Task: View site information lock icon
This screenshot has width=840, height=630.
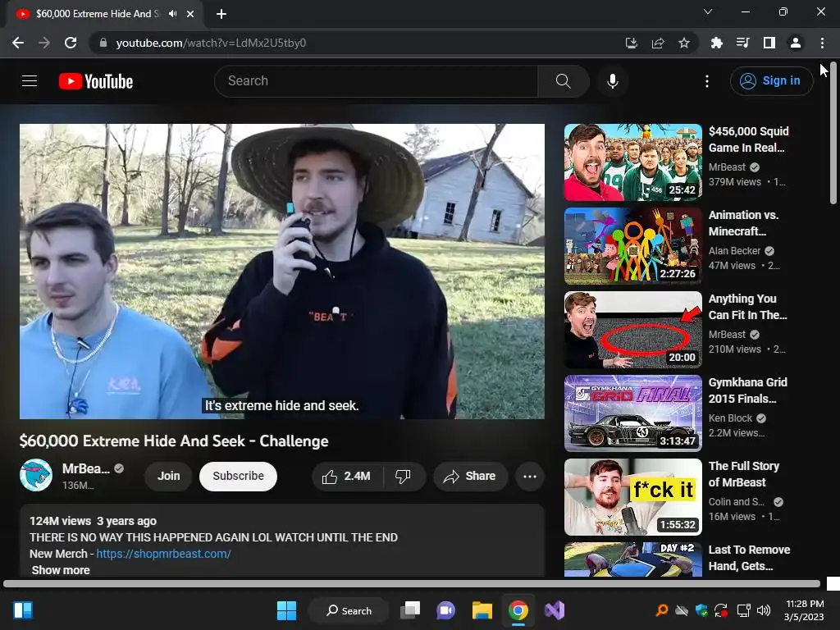Action: 103,43
